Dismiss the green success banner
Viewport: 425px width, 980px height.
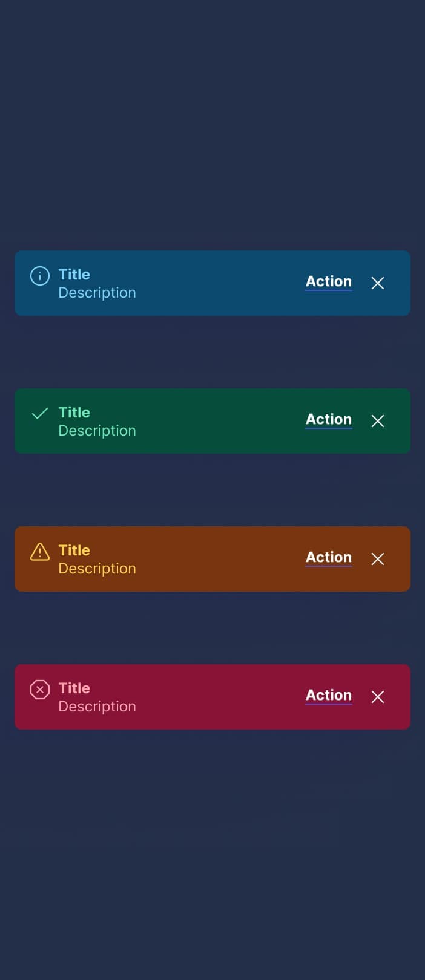378,421
